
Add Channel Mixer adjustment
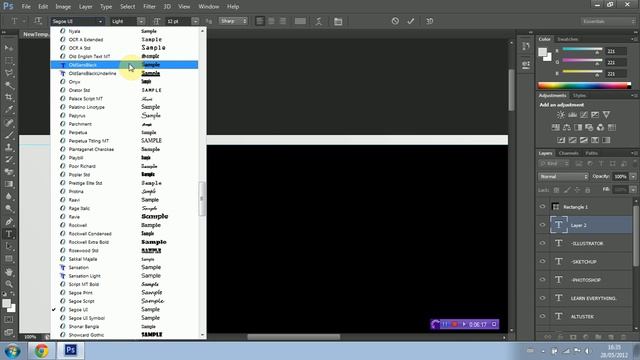click(600, 128)
